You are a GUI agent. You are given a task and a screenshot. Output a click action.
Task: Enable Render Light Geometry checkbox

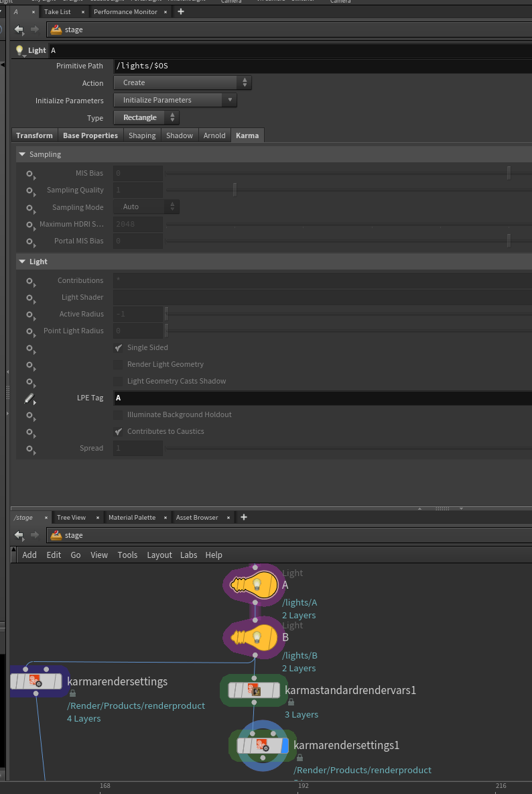119,365
